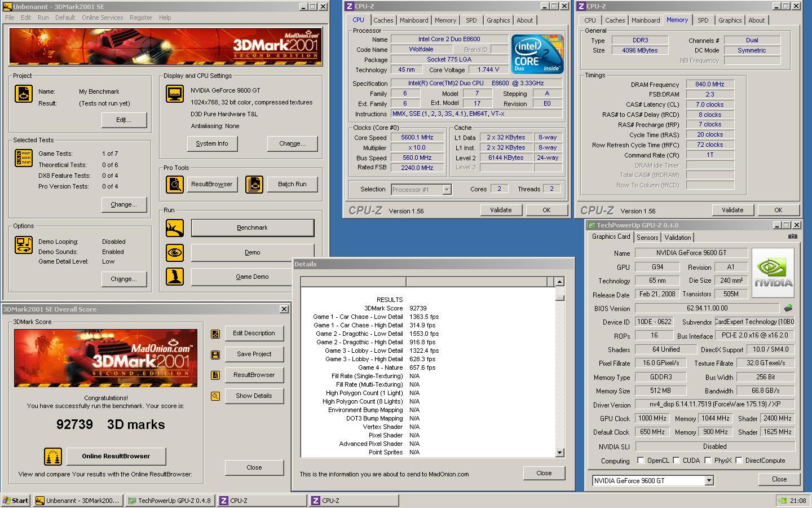Click the Project benchmark icon in 3DMark
Image resolution: width=812 pixels, height=508 pixels.
(x=23, y=94)
